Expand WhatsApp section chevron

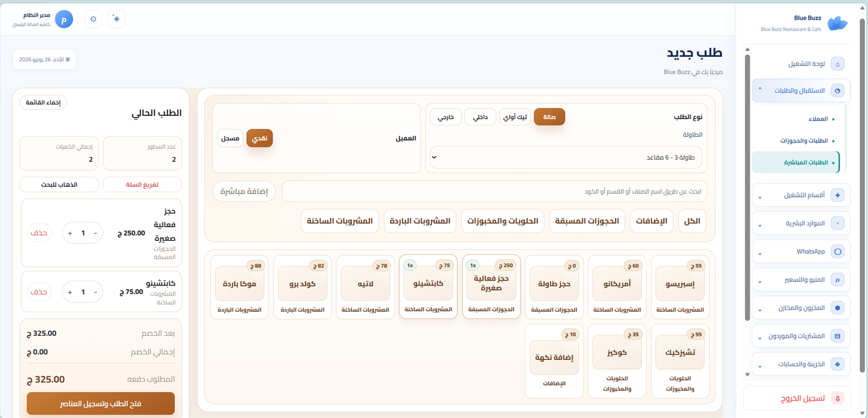(x=760, y=253)
